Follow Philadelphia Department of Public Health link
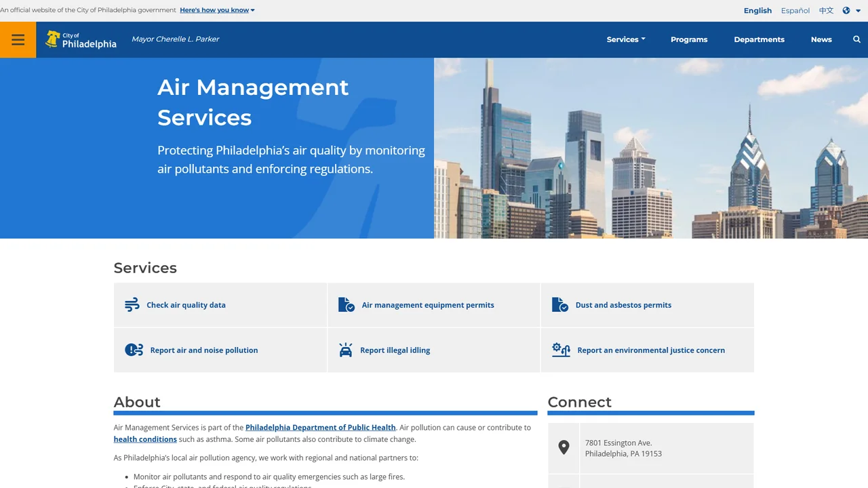 click(320, 428)
